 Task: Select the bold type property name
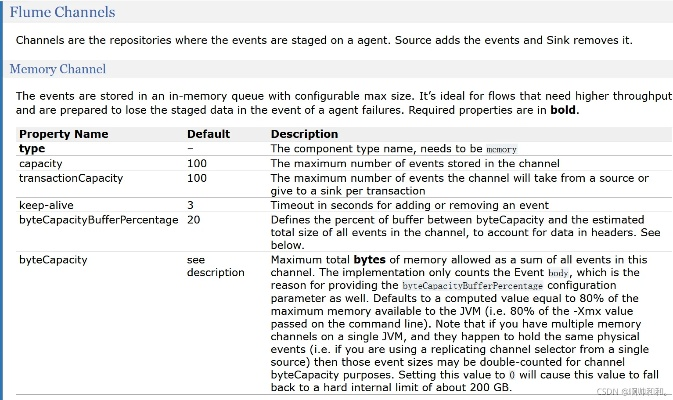tap(32, 148)
